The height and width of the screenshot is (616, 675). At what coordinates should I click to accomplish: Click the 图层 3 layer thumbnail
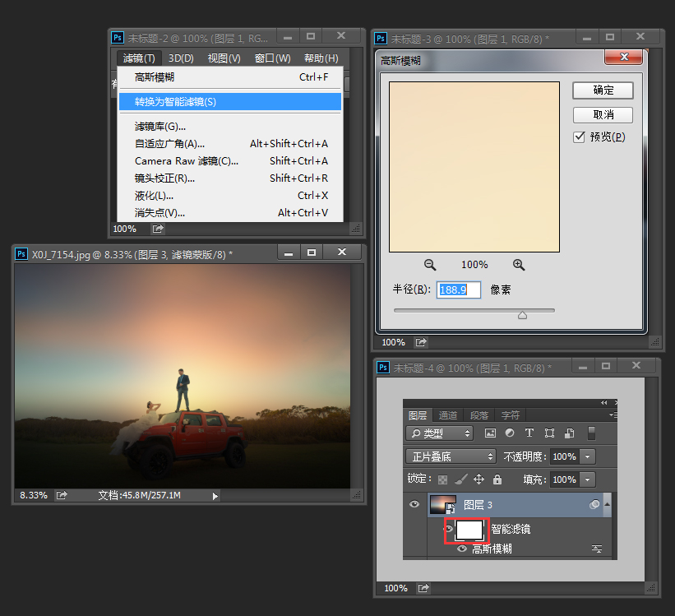[x=442, y=504]
